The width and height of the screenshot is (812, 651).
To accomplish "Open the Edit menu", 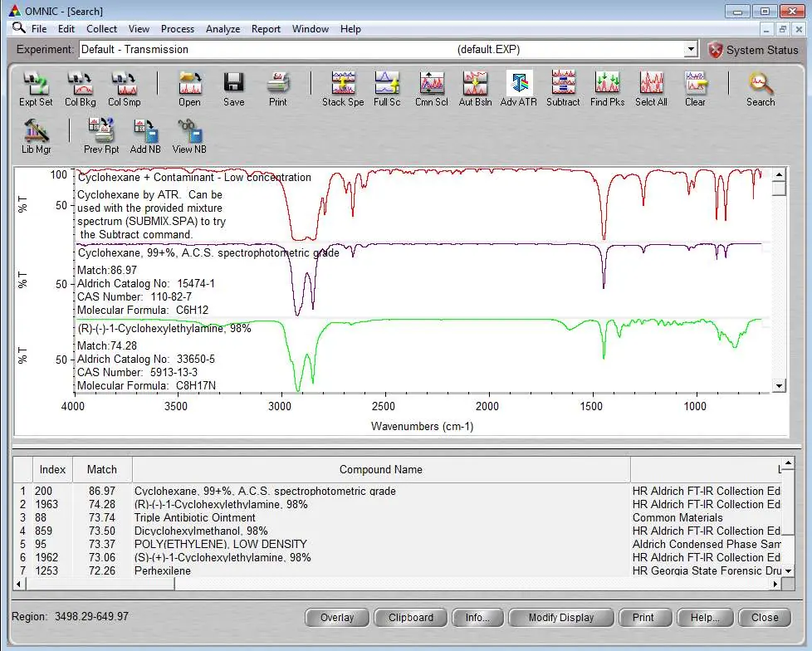I will (66, 29).
